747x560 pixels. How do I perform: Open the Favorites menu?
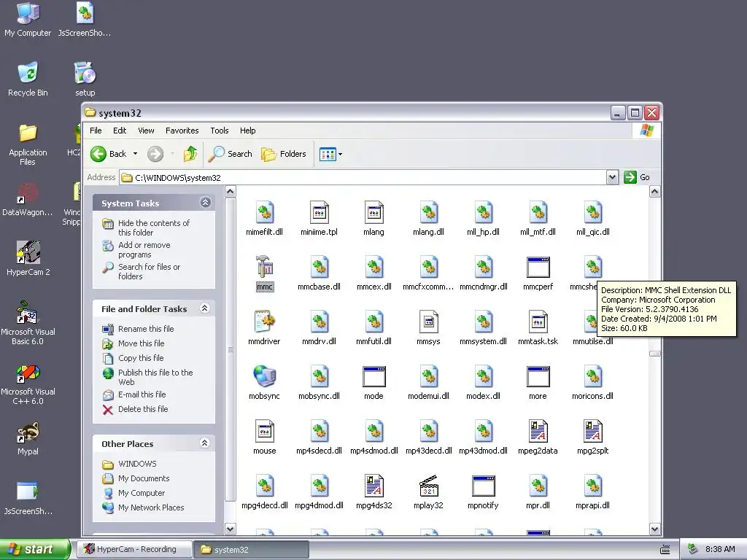pos(182,131)
